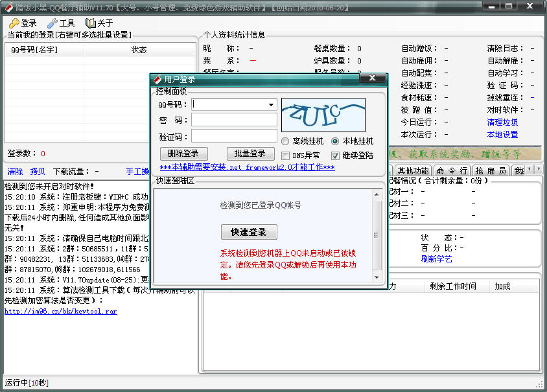Close the 用户登录 dialog
547x392 pixels.
[x=372, y=78]
